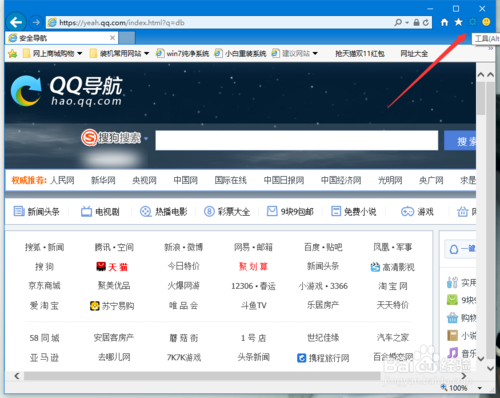Image resolution: width=500 pixels, height=398 pixels.
Task: Open 网址大全 favorite
Action: pos(414,53)
